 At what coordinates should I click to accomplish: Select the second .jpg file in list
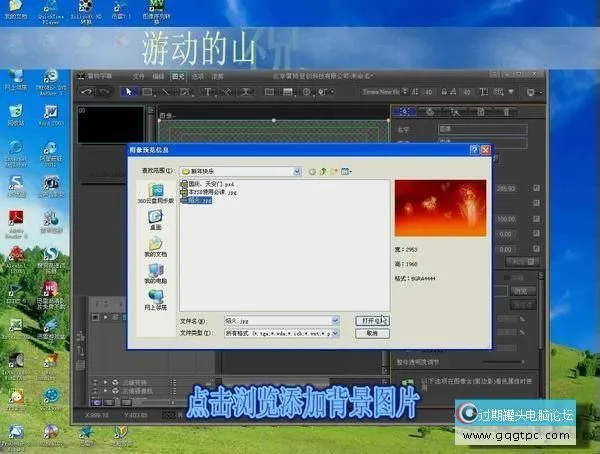209,192
